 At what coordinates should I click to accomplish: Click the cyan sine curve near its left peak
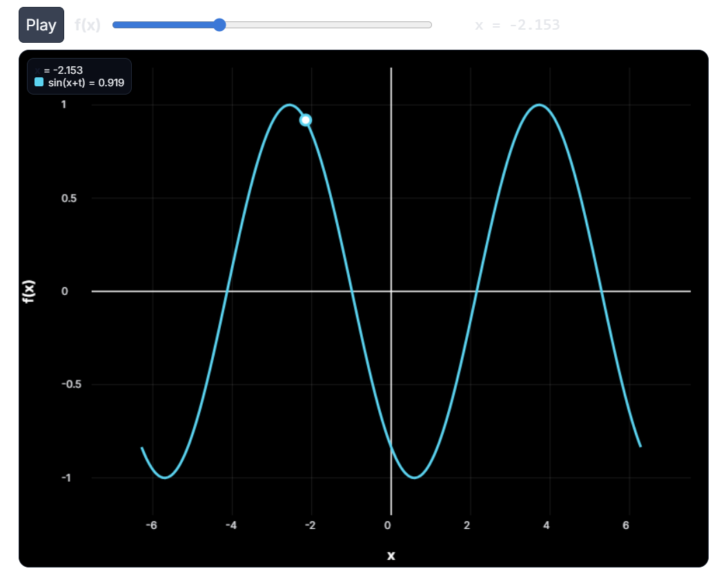click(290, 106)
